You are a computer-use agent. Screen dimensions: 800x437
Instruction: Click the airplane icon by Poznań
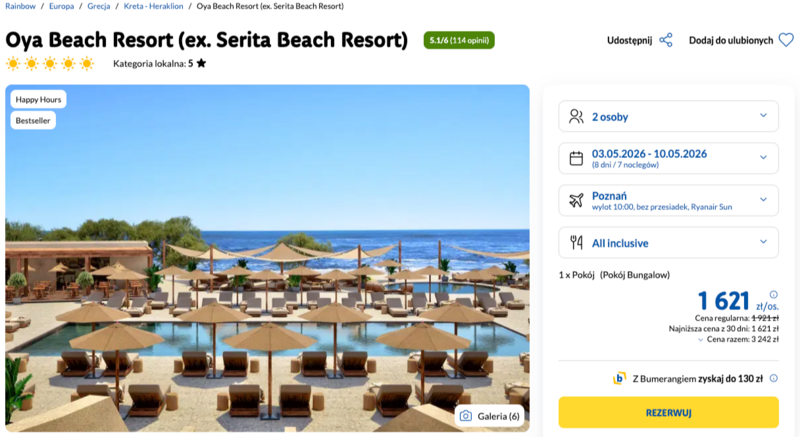[x=576, y=200]
